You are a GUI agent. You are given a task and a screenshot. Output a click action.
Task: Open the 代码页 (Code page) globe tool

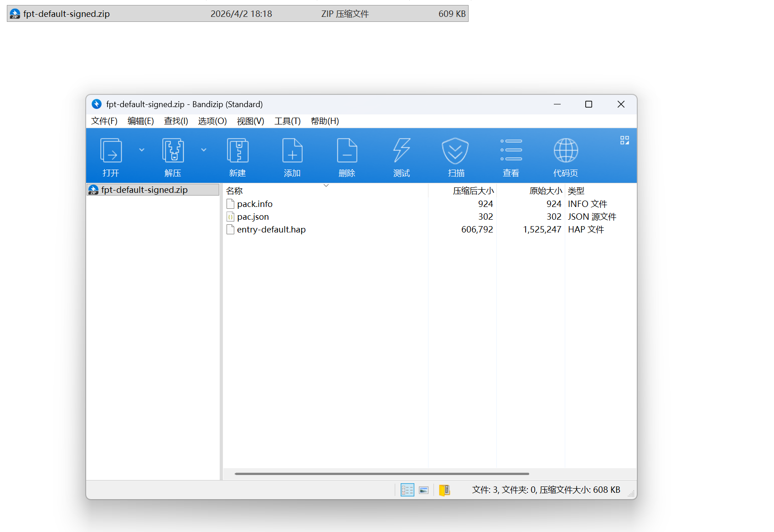(x=566, y=150)
